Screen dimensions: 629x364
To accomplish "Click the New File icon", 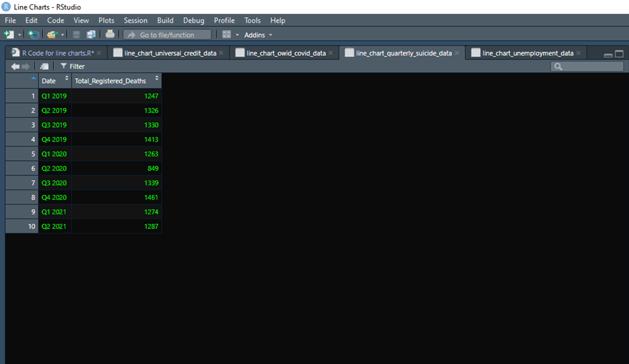I will coord(9,35).
